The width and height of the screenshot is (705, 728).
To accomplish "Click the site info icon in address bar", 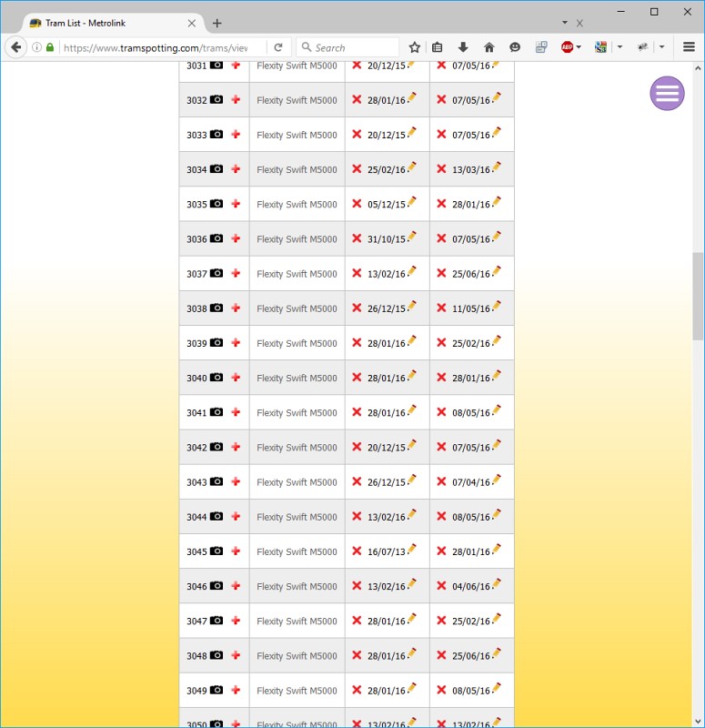I will coord(36,47).
